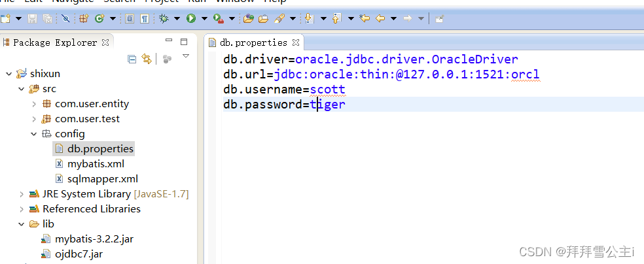Click the Debug bug icon in toolbar

164,19
